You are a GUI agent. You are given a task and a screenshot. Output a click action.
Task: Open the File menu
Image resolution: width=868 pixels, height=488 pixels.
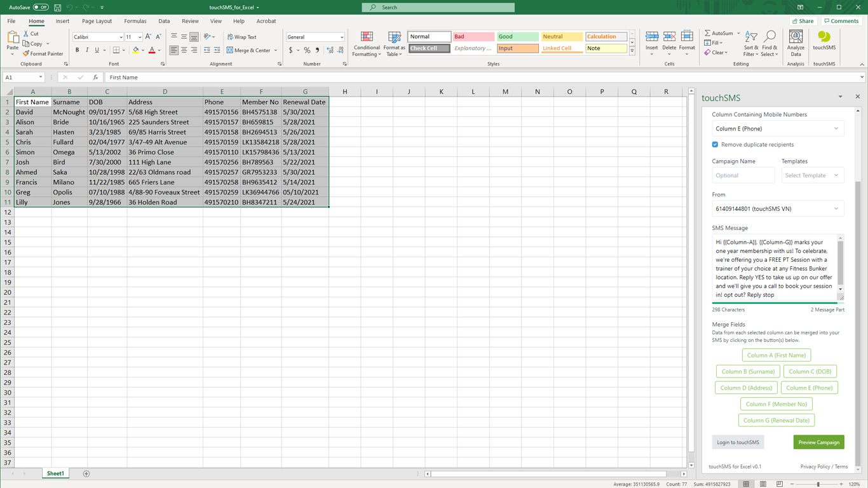[x=11, y=21]
